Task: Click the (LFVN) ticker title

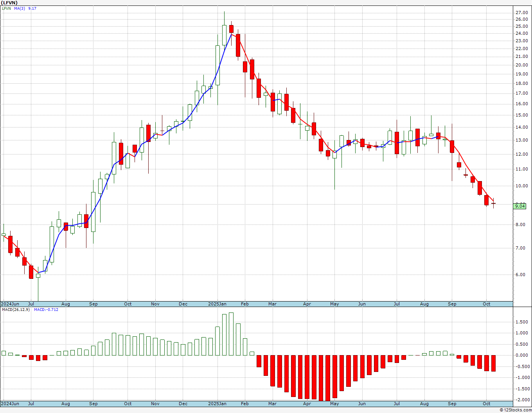Action: pos(10,3)
